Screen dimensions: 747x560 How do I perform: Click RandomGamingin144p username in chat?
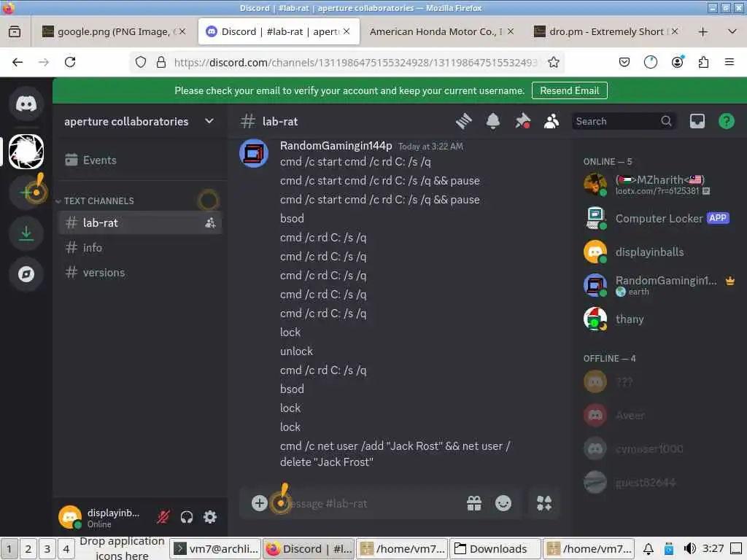336,146
